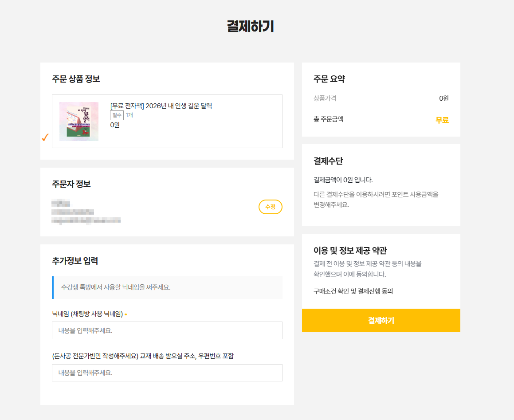Screen dimensions: 514x420
Task: Click the orange checkmark beside the product
Action: 45,137
